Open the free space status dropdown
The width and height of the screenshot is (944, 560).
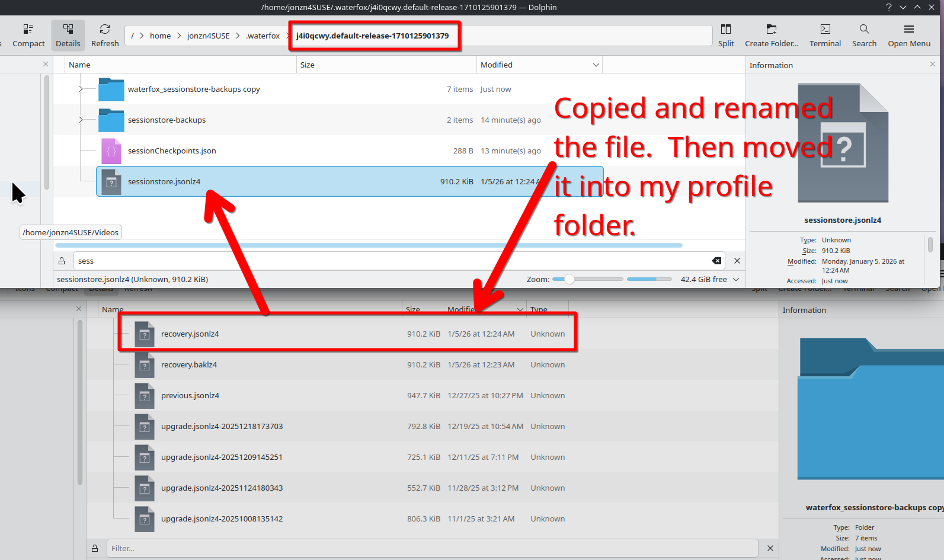click(736, 279)
